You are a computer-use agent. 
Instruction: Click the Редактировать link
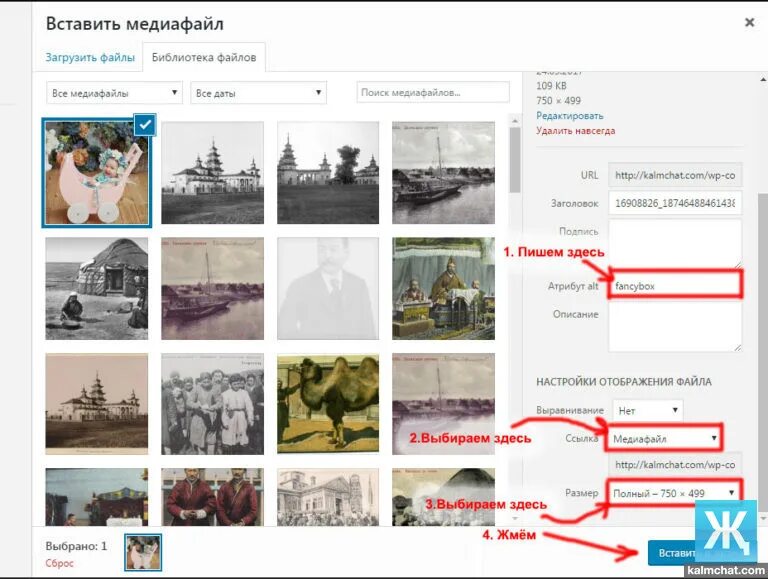point(570,116)
